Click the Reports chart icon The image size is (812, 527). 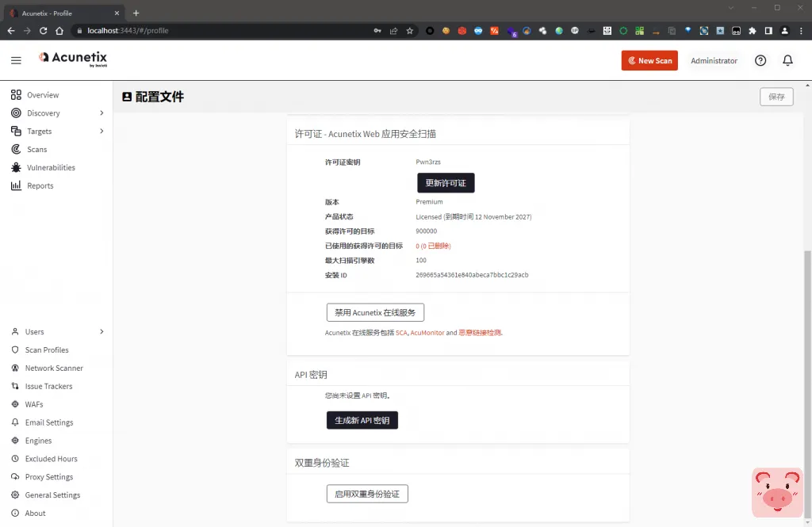(x=16, y=185)
